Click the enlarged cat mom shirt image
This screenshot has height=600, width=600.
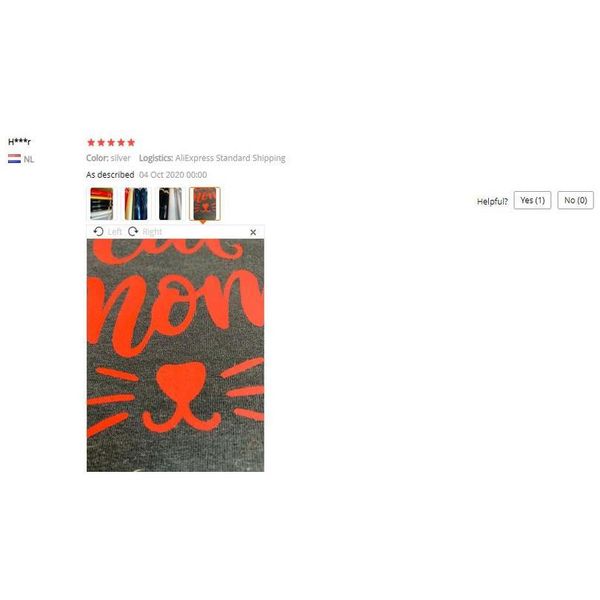pos(175,355)
